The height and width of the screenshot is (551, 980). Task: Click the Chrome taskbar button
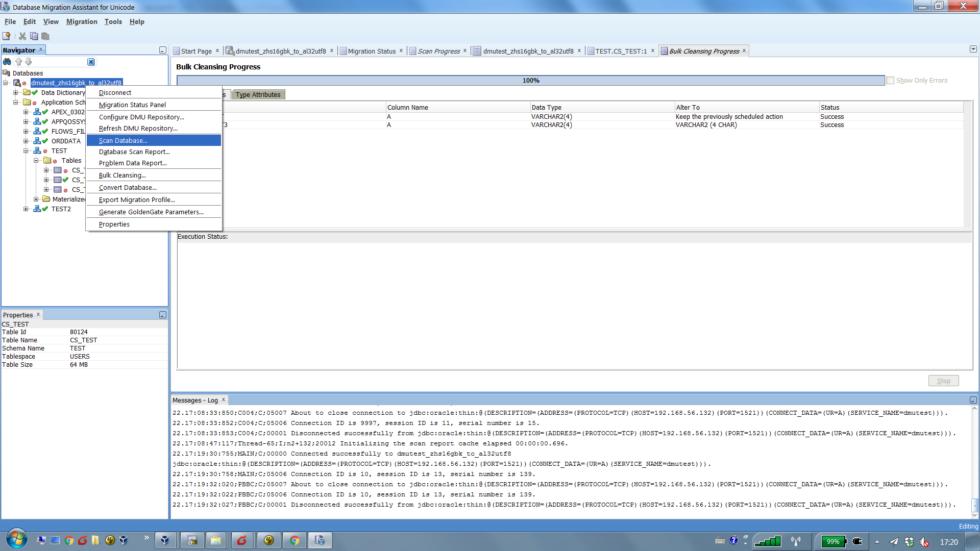point(295,540)
